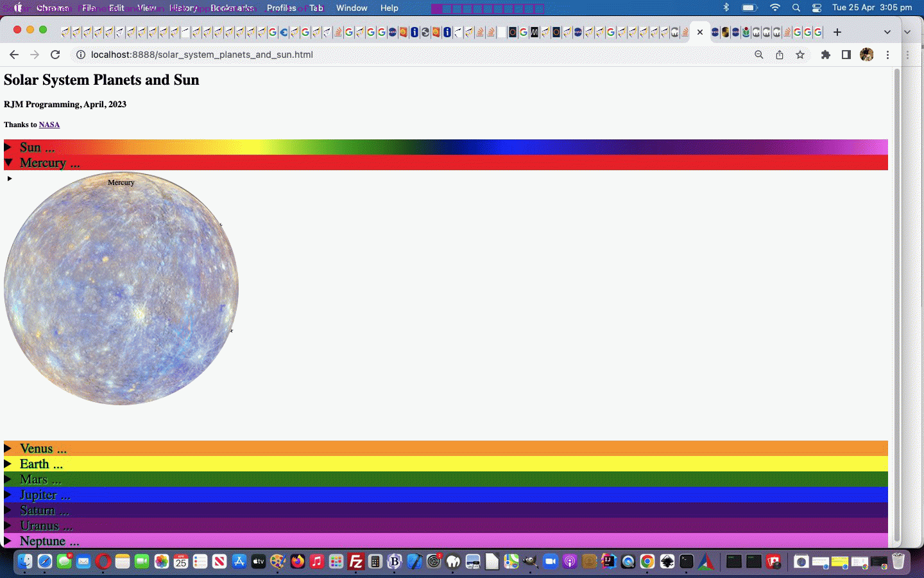Viewport: 924px width, 578px height.
Task: Bookmark this page with the star icon
Action: point(800,55)
